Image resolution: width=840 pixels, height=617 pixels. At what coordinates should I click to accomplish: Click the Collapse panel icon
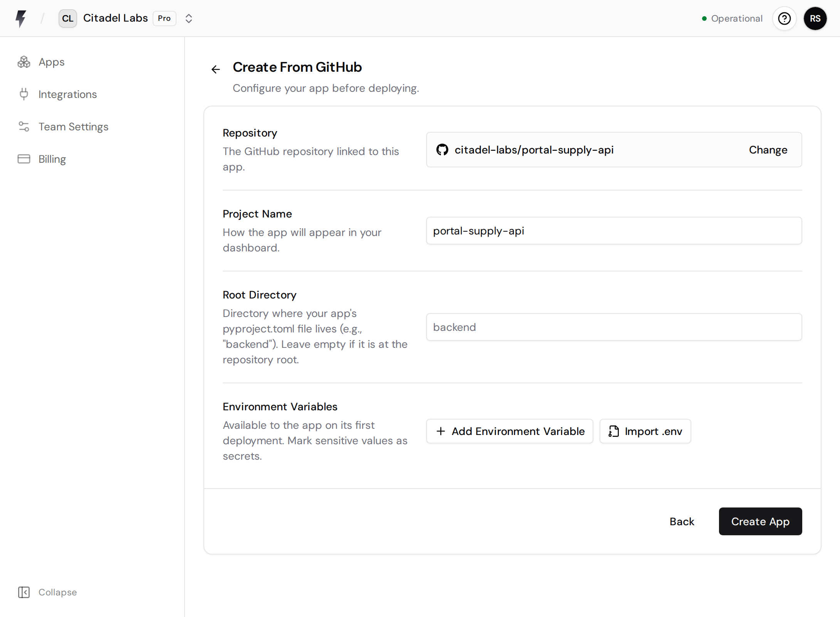(x=24, y=592)
